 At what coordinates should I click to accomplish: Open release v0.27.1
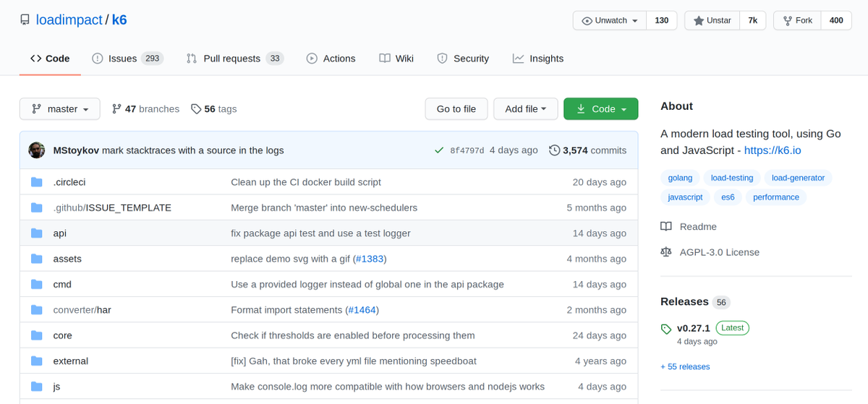click(694, 328)
